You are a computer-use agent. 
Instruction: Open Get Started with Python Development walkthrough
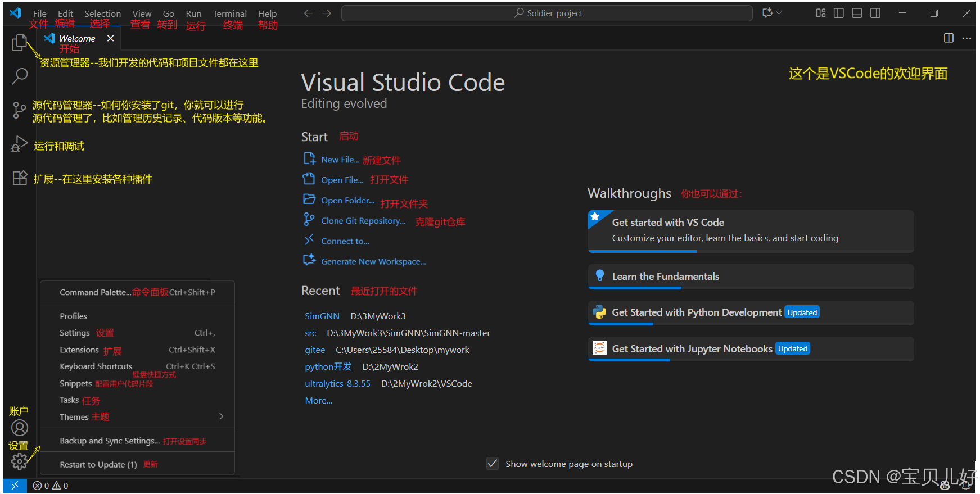pos(751,312)
